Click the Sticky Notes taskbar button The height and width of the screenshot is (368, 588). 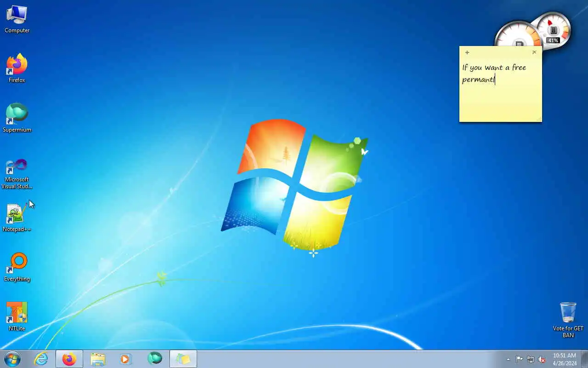[x=183, y=359]
